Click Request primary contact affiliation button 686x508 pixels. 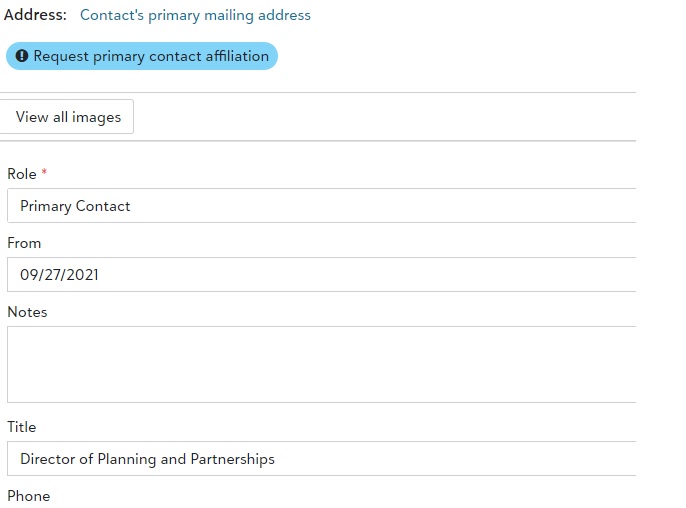(142, 57)
